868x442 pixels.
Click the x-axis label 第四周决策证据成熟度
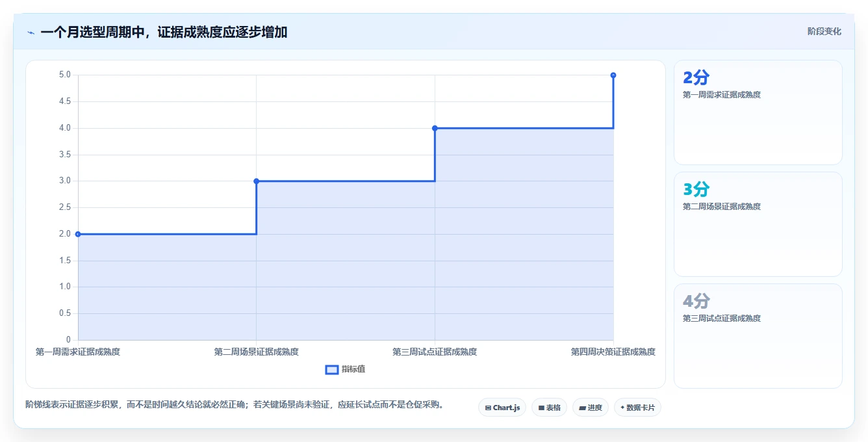pos(613,352)
